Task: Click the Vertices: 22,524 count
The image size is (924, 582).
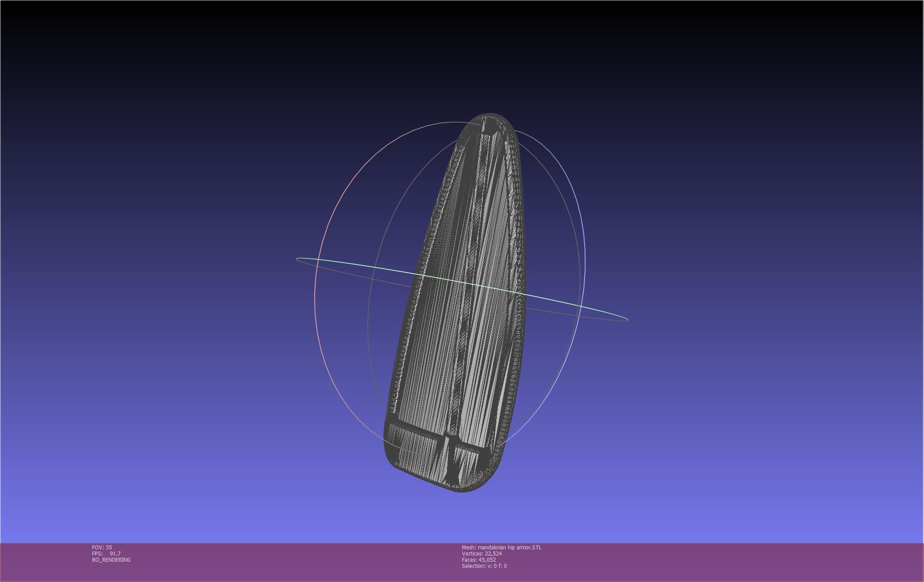Action: (482, 553)
